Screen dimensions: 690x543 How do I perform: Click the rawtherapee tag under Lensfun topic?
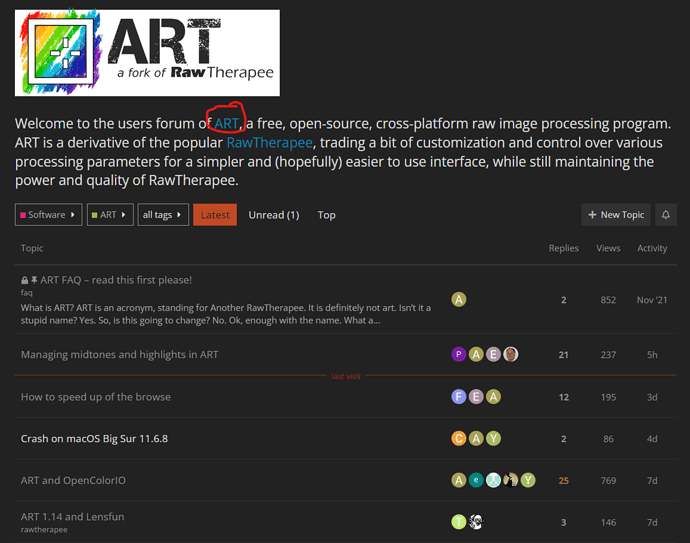pyautogui.click(x=45, y=530)
